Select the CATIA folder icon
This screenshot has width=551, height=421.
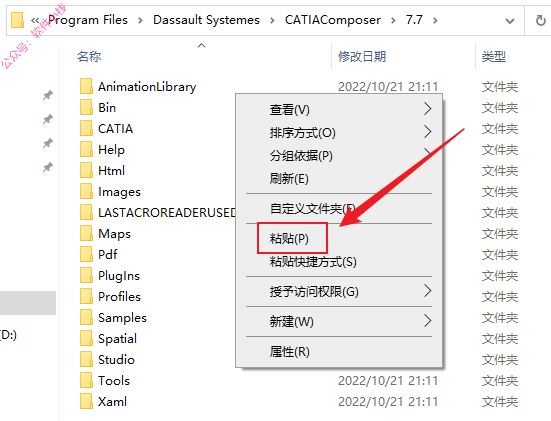point(86,129)
